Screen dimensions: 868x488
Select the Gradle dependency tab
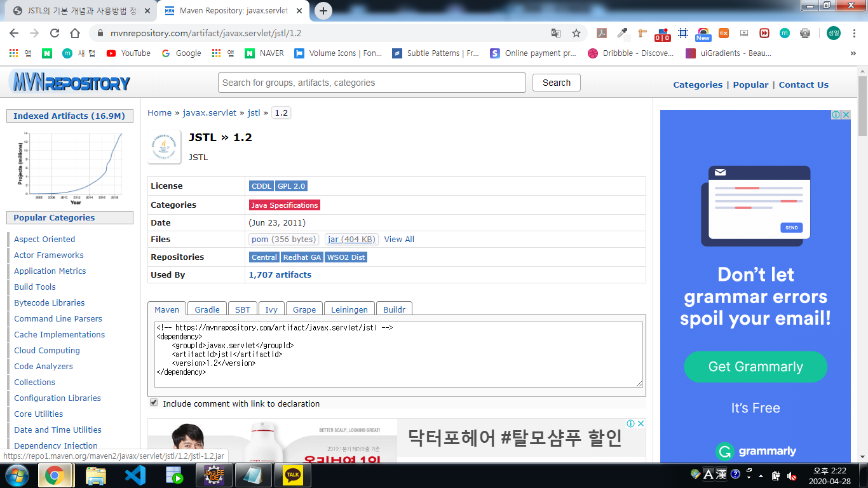[x=207, y=309]
